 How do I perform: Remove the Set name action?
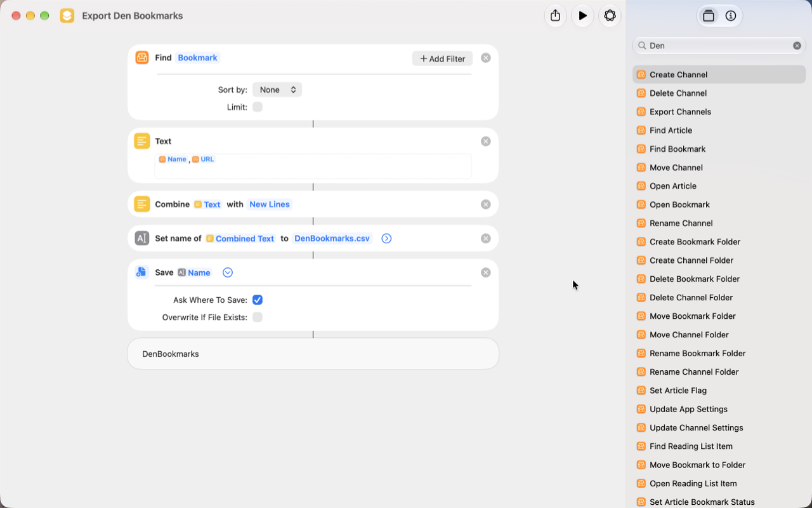486,239
